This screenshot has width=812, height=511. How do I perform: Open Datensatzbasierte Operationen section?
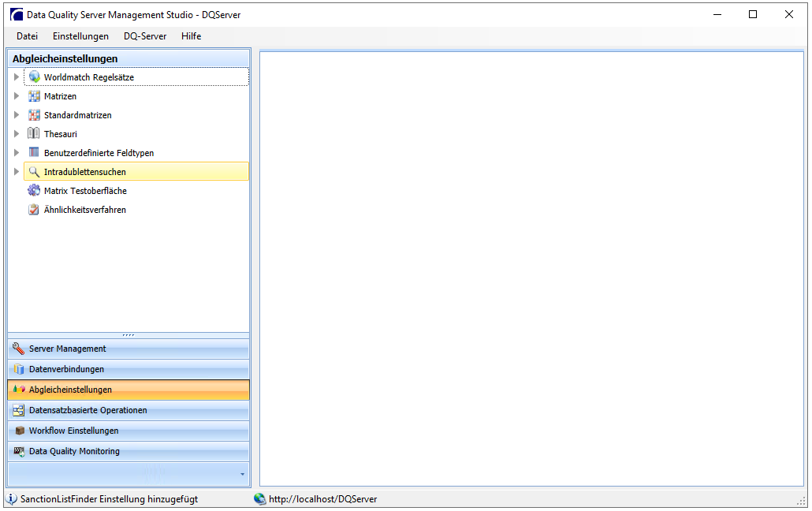129,410
